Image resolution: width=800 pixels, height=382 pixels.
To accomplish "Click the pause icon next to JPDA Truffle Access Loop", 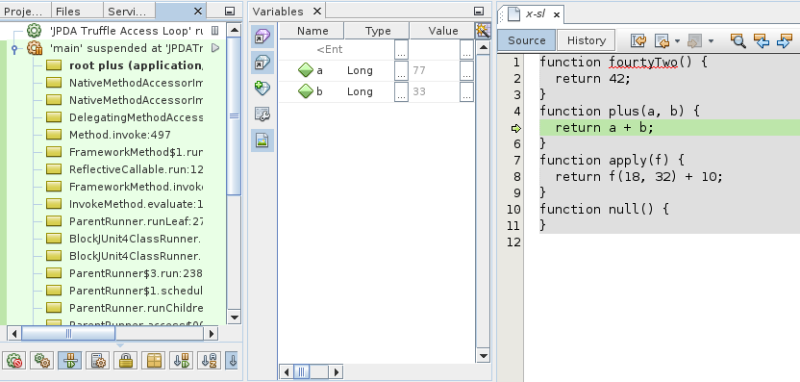I will pyautogui.click(x=215, y=31).
